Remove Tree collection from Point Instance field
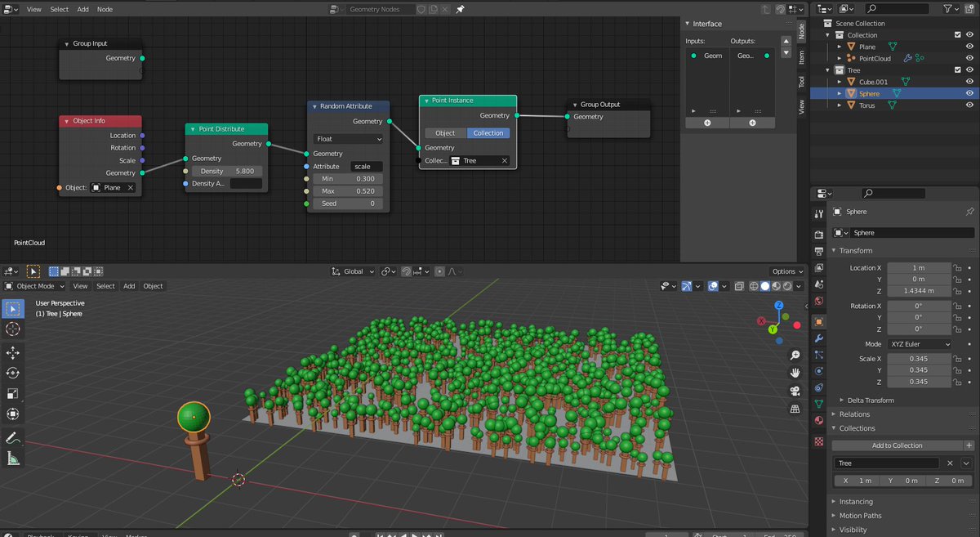This screenshot has width=980, height=537. click(x=504, y=161)
